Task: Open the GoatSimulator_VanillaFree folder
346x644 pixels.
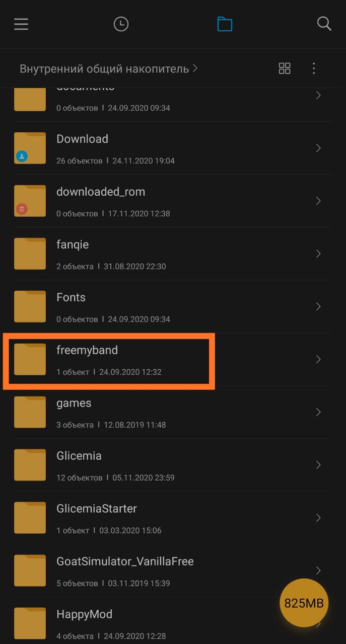Action: 173,571
